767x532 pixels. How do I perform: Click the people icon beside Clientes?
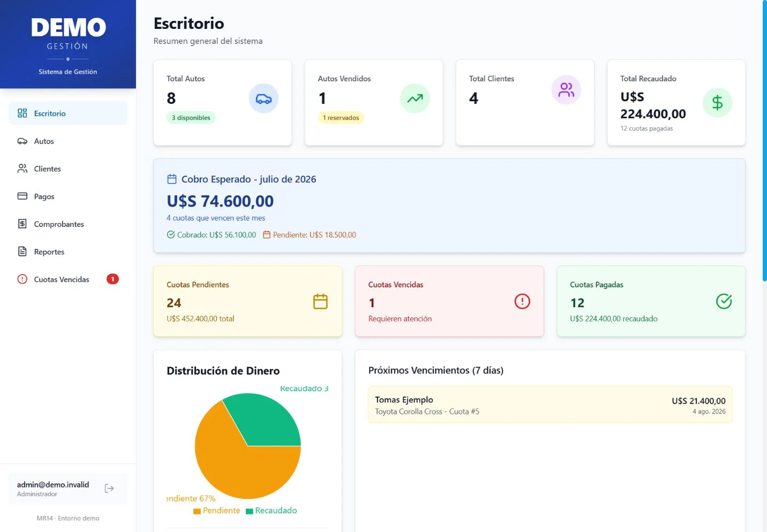click(22, 169)
